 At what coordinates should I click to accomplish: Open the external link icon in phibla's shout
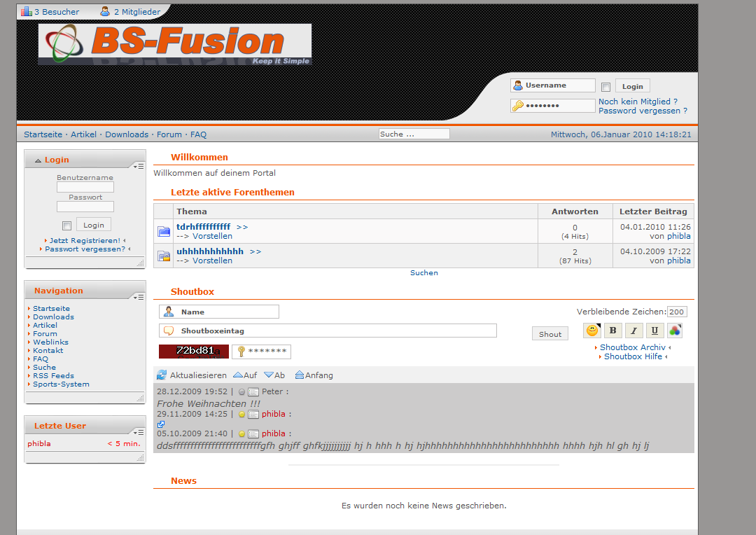click(x=161, y=424)
